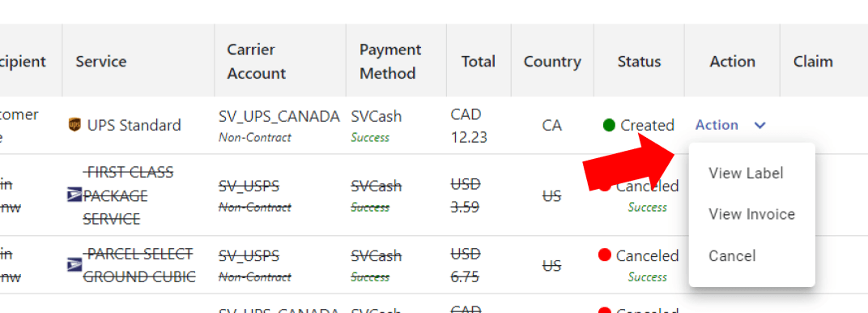Expand the Action dropdown chevron

coord(760,126)
